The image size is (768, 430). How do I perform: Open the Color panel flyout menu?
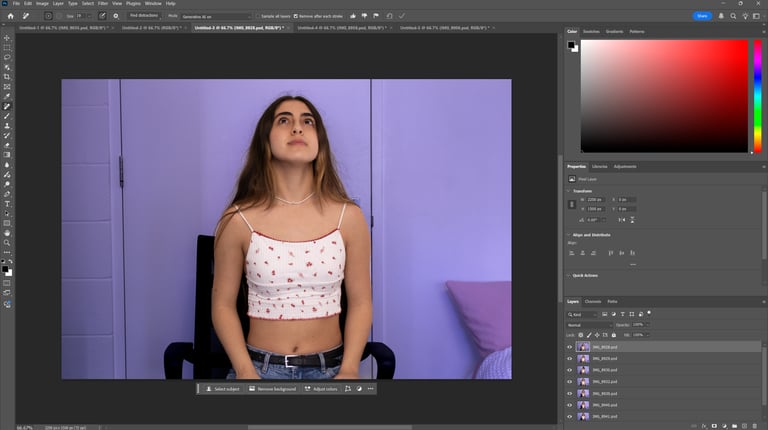764,31
